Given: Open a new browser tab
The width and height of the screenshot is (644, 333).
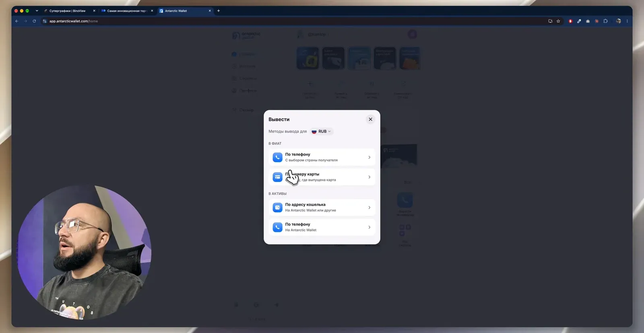Looking at the screenshot, I should coord(219,11).
